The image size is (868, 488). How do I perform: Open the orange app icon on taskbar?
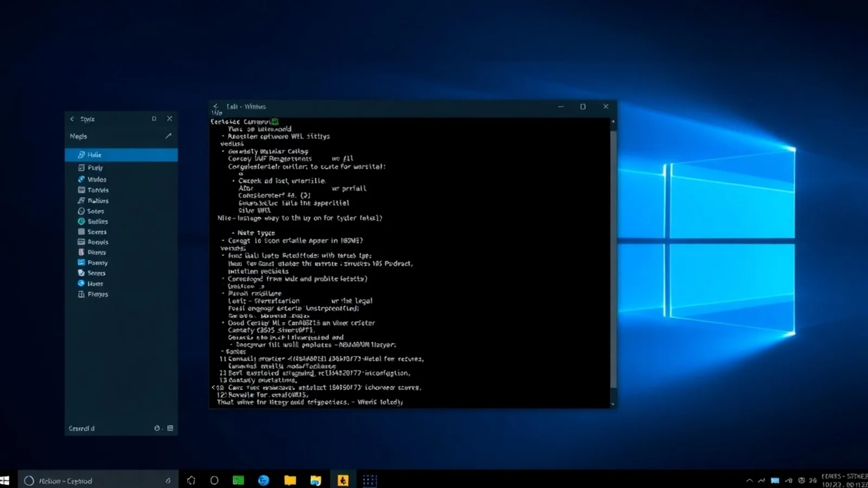coord(343,480)
